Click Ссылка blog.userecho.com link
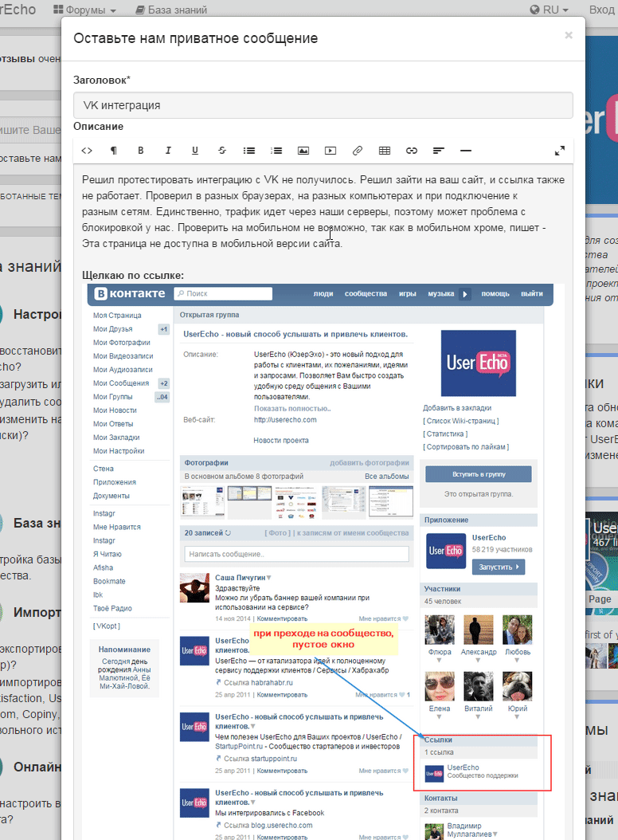 click(264, 826)
